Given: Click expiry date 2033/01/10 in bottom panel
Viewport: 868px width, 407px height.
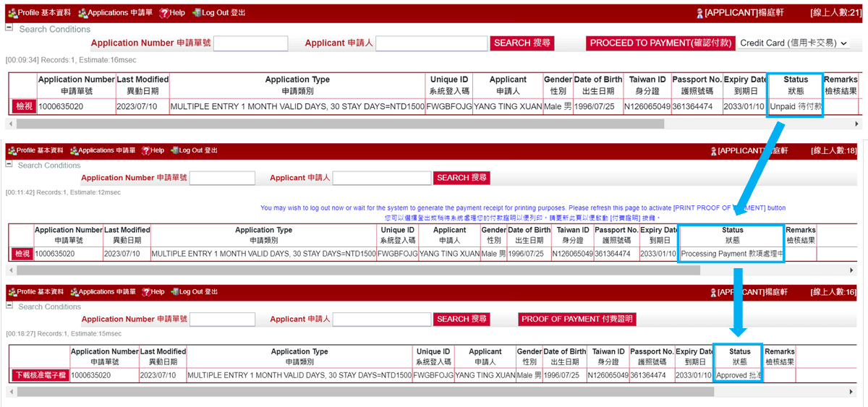Looking at the screenshot, I should [x=694, y=376].
